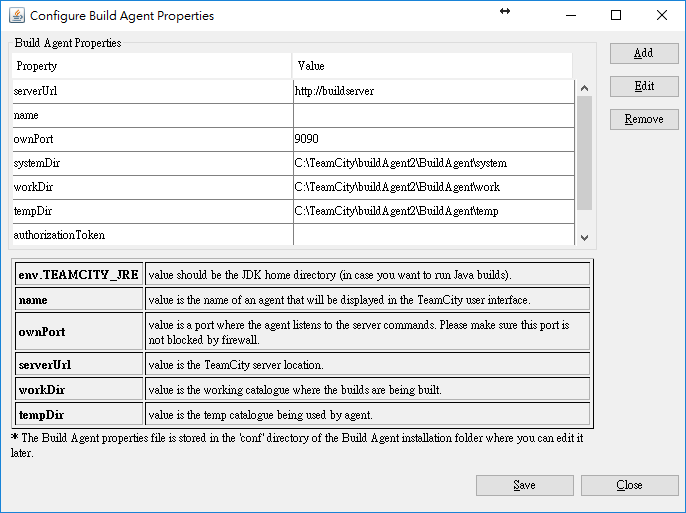Click the Add property button

pos(644,53)
